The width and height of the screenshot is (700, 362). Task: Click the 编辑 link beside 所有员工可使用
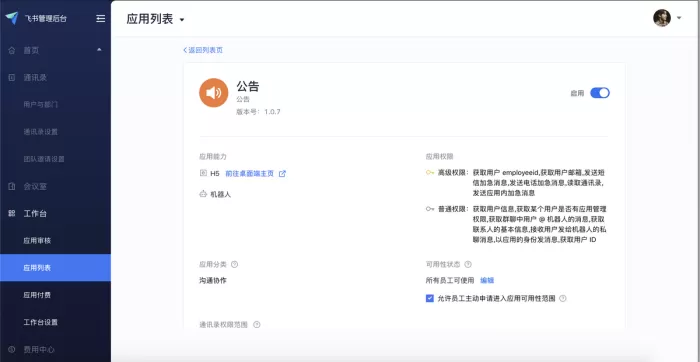tap(487, 280)
